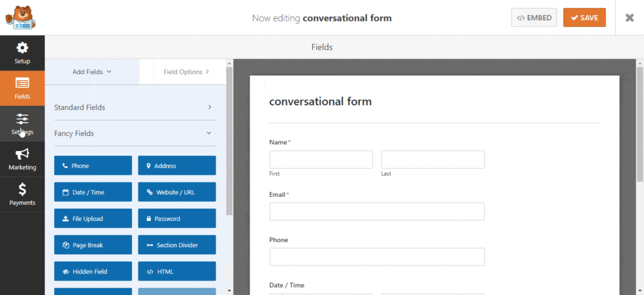This screenshot has width=644, height=295.
Task: Close the form builder with X
Action: click(x=630, y=18)
